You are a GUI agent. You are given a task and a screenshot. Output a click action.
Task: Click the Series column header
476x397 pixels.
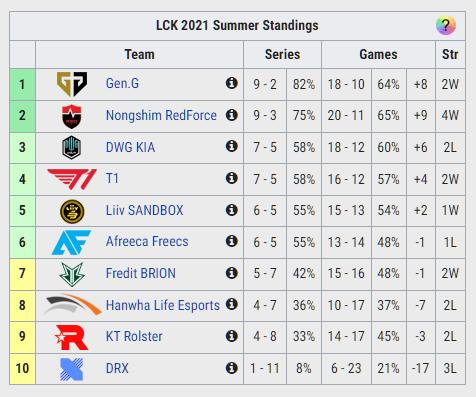click(282, 54)
